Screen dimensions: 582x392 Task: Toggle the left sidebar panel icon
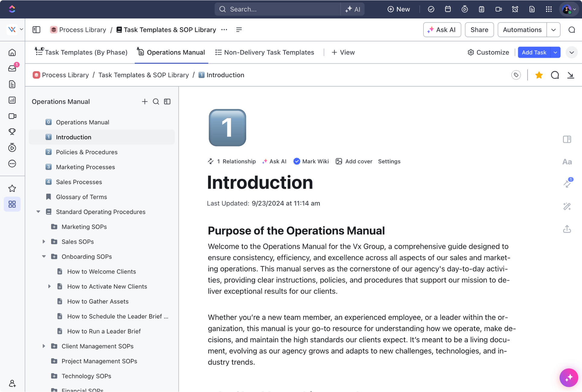(x=37, y=30)
